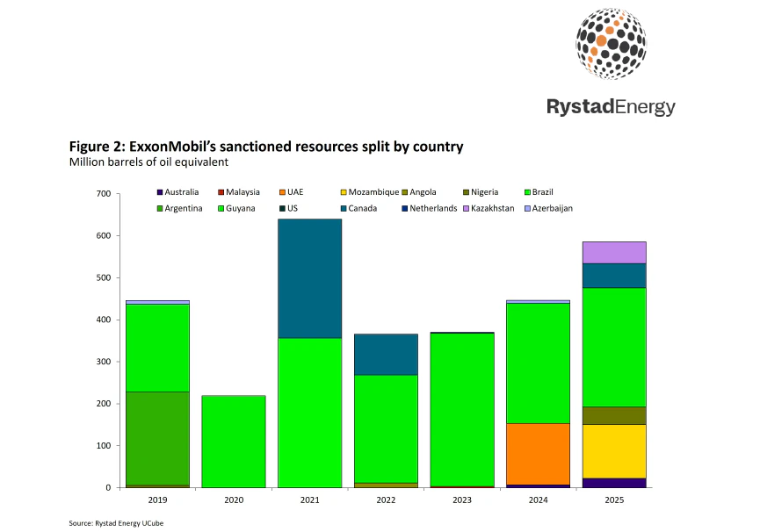This screenshot has height=532, width=760.
Task: Click the Angola legend color swatch
Action: click(x=405, y=192)
